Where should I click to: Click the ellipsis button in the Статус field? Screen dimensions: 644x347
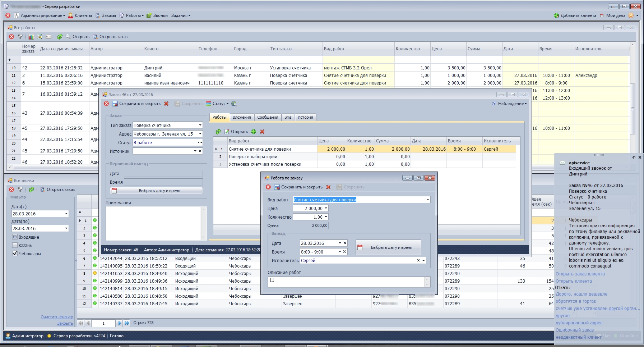tap(200, 142)
